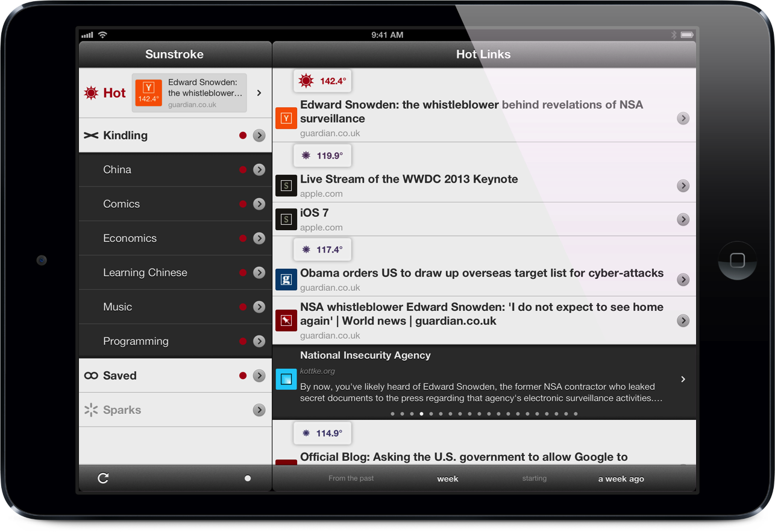This screenshot has height=532, width=775.
Task: Select the Music feed
Action: click(x=175, y=307)
